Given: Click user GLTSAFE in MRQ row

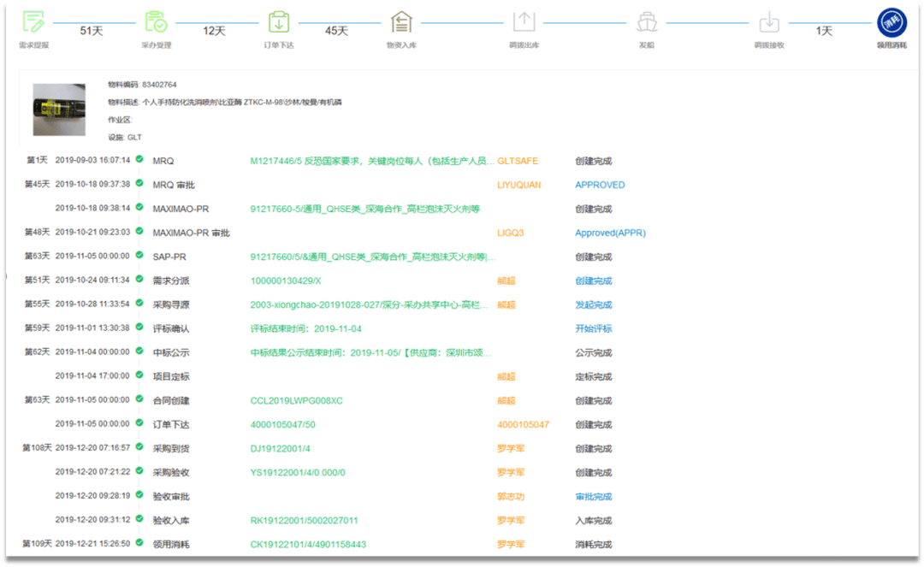Looking at the screenshot, I should [518, 161].
